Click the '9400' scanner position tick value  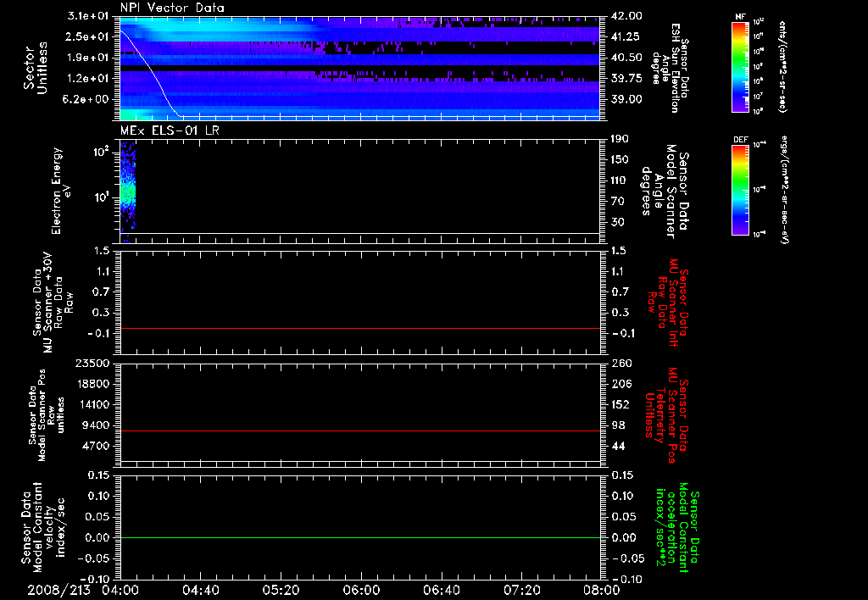(x=96, y=425)
